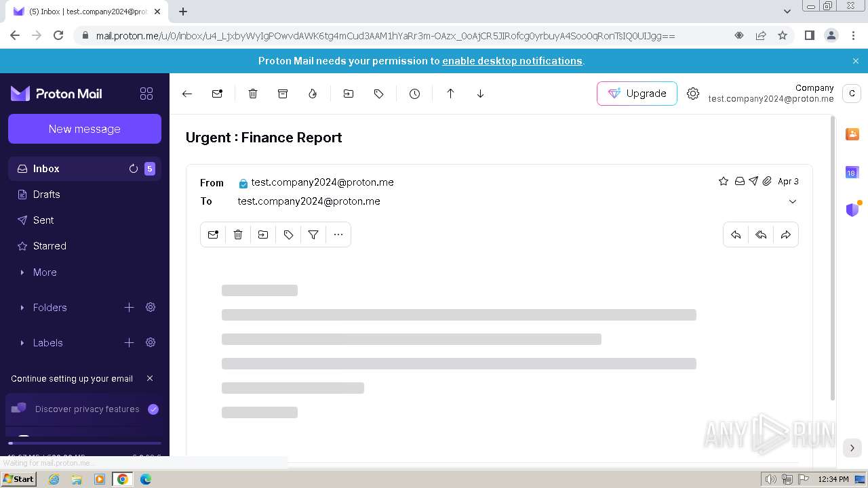The height and width of the screenshot is (488, 868).
Task: Click recipient test.company2024@proton.me in To
Action: (309, 201)
